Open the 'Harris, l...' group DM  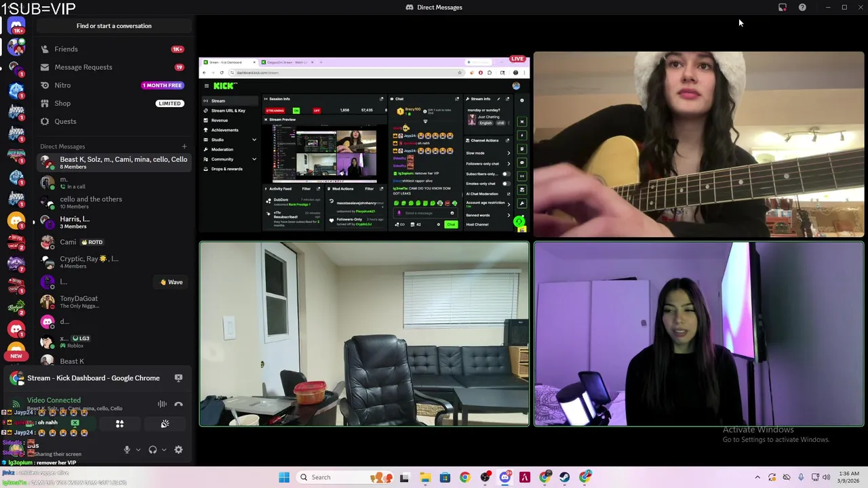coord(113,222)
